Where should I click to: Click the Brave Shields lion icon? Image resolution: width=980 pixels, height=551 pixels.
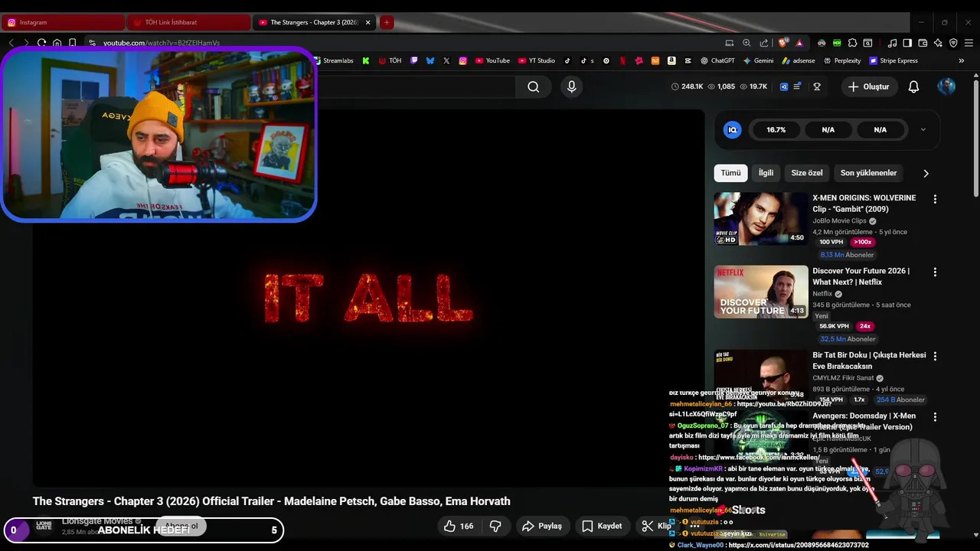782,43
